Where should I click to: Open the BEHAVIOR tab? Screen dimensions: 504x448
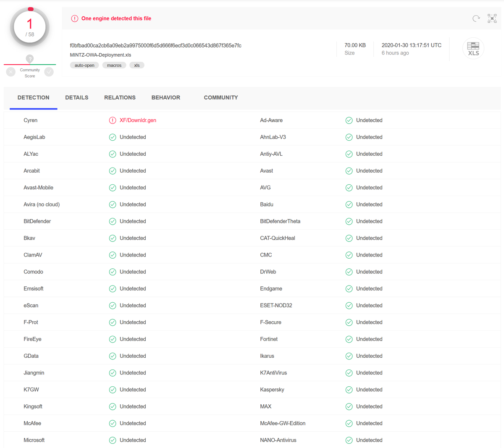click(x=166, y=97)
